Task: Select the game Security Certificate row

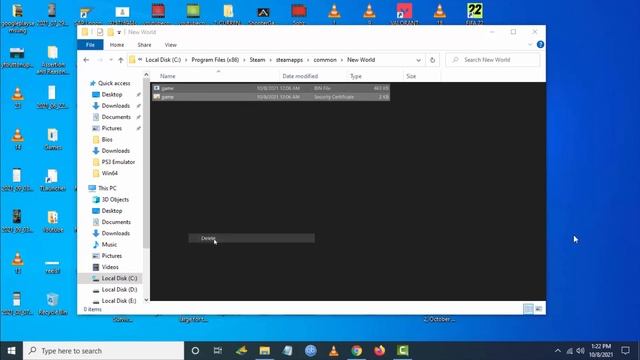Action: click(x=271, y=97)
